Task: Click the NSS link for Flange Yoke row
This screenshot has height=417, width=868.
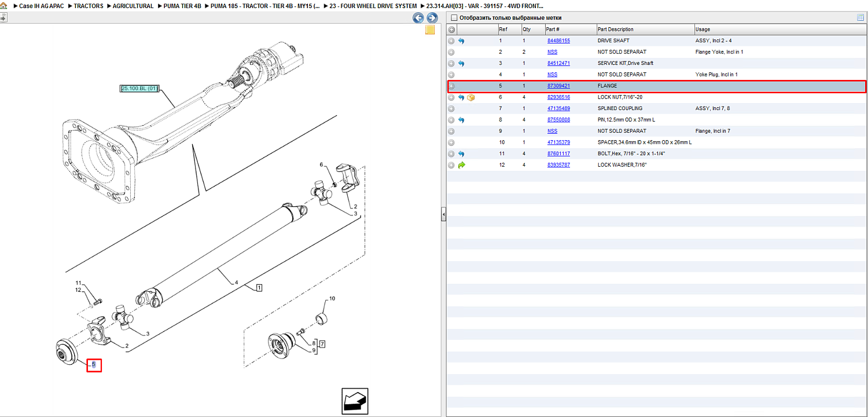Action: click(552, 52)
